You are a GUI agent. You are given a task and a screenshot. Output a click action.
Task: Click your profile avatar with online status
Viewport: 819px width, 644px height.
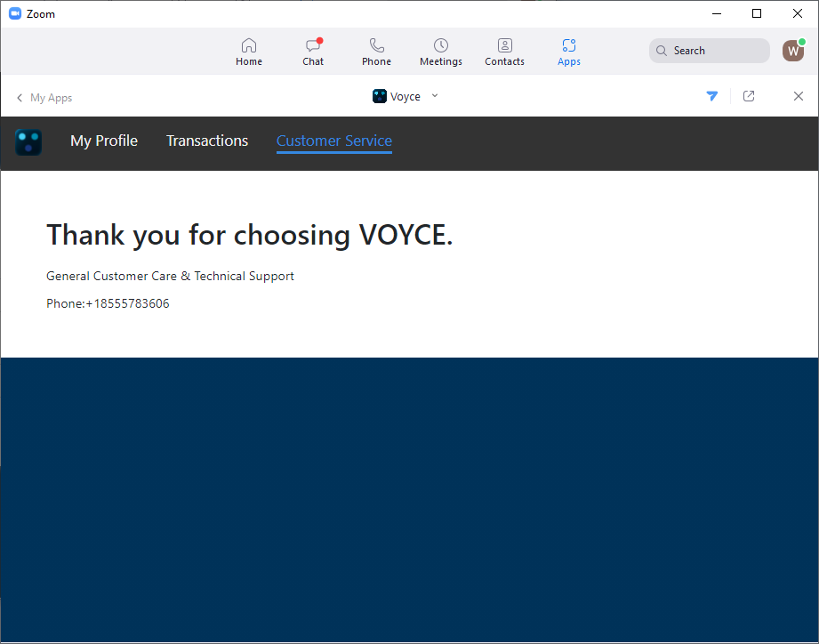[792, 51]
